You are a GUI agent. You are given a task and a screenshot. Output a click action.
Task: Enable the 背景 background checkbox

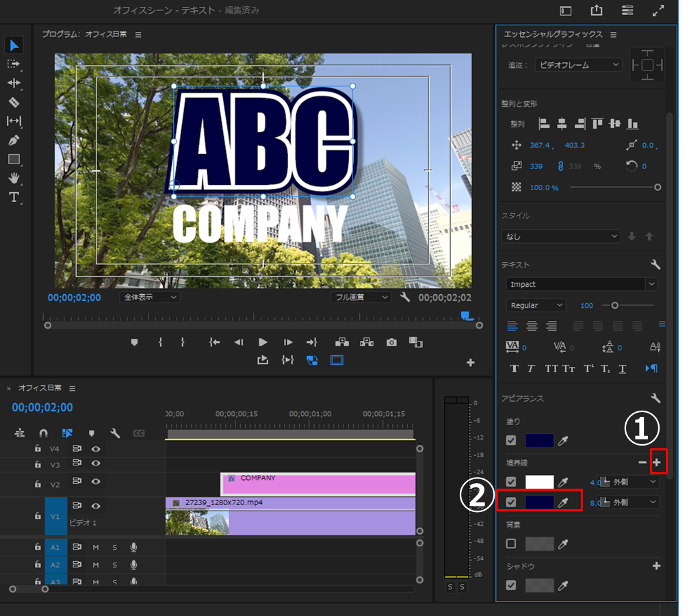click(510, 543)
